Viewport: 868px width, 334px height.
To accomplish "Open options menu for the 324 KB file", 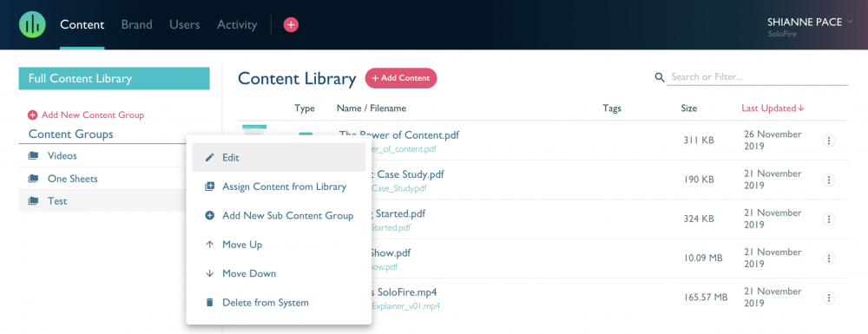I will point(829,219).
